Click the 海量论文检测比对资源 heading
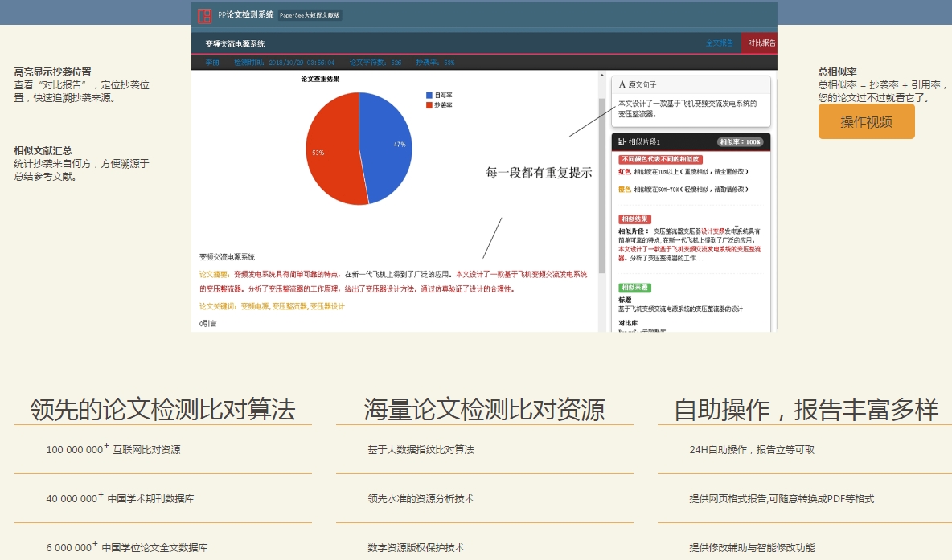Screen dimensions: 952x560 (485, 410)
